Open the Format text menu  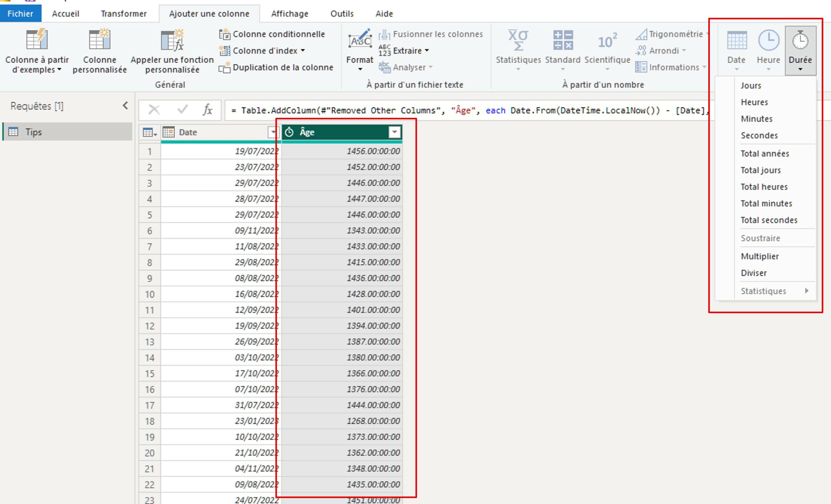tap(360, 51)
